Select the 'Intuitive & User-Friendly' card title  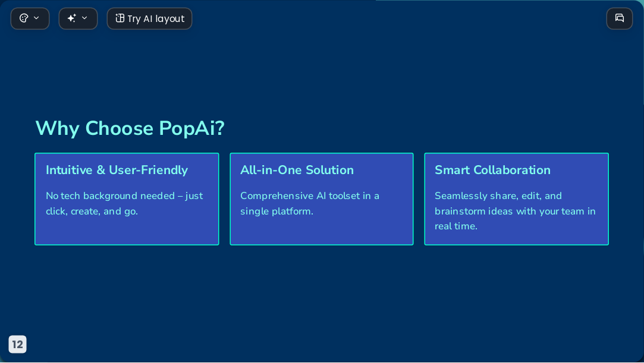[117, 170]
